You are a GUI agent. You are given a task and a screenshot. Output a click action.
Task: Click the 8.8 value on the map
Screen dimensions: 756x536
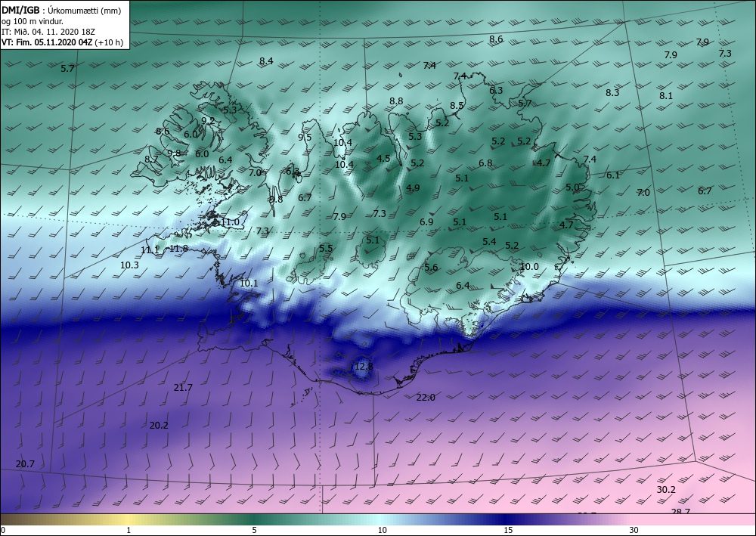396,101
